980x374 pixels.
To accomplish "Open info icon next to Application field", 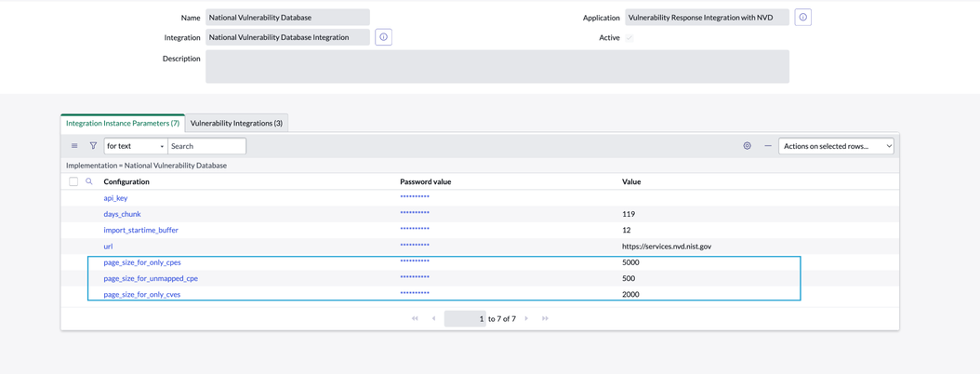I will (x=802, y=18).
